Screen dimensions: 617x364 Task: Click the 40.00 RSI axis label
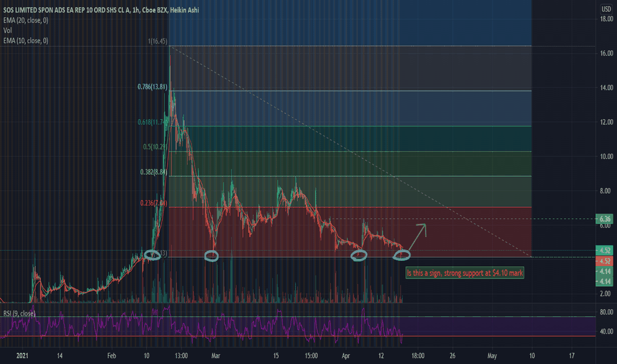[606, 332]
